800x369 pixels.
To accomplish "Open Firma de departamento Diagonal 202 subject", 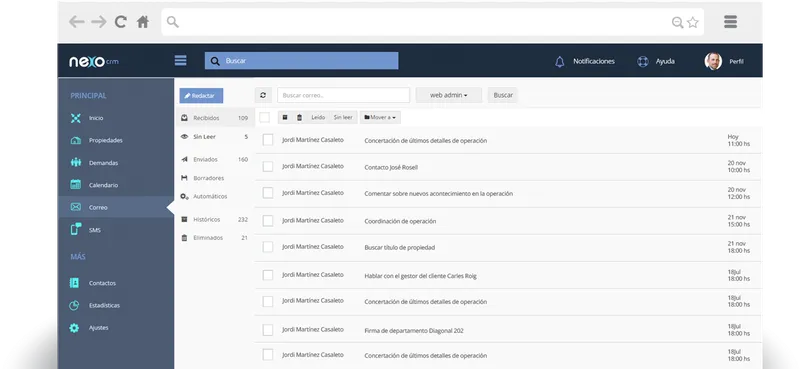I will point(414,331).
